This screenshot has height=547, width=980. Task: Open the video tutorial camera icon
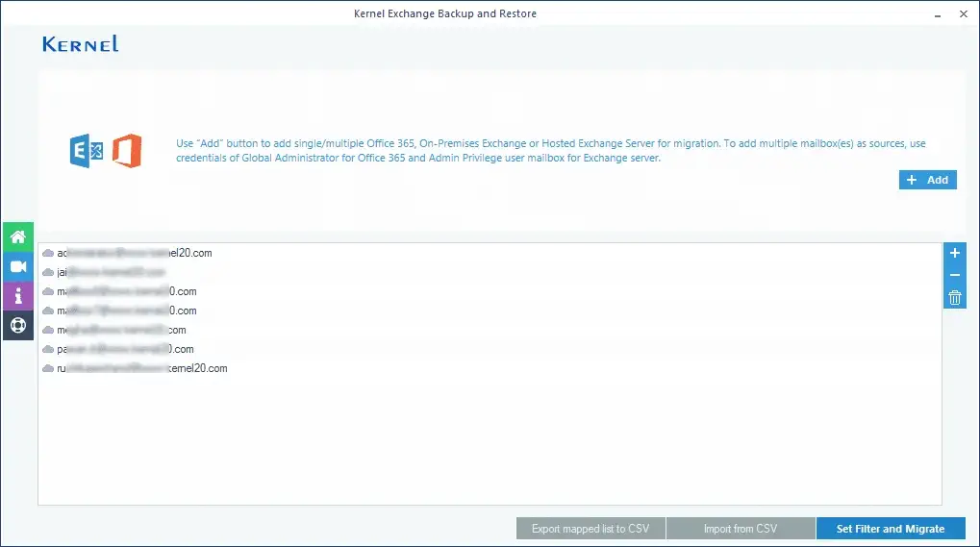coord(18,266)
